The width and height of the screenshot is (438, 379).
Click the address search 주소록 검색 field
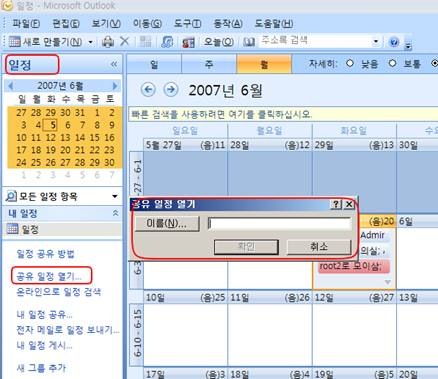click(315, 41)
